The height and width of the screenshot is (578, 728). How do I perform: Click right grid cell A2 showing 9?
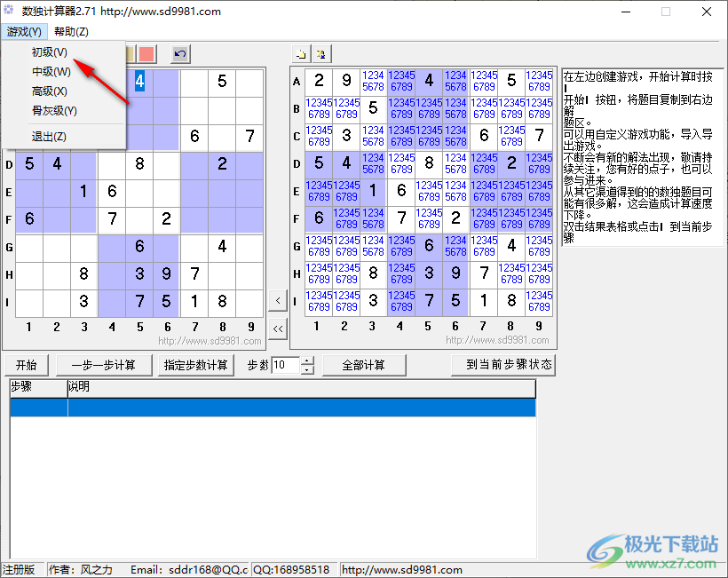(346, 81)
